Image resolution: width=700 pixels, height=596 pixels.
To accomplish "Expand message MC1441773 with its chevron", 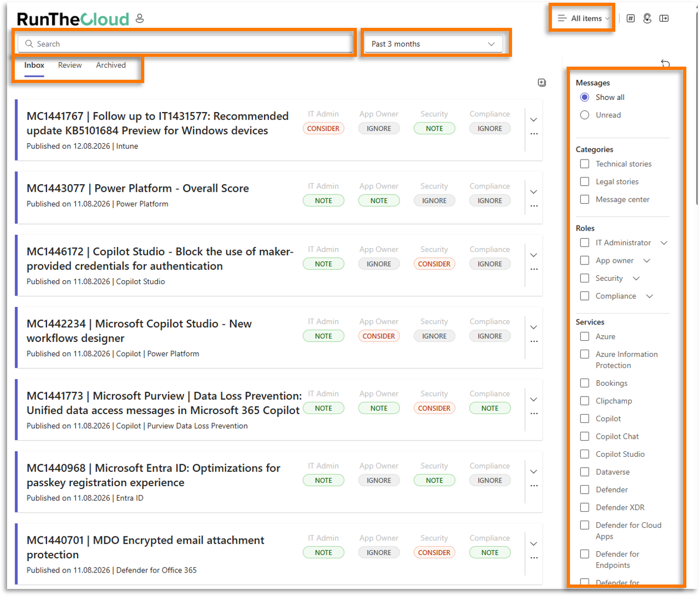I will pos(534,399).
